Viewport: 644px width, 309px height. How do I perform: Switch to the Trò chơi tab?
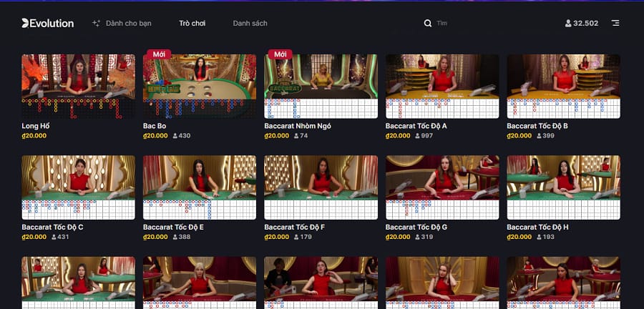point(192,24)
